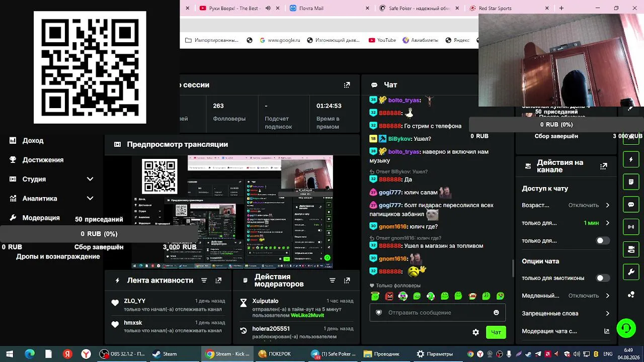The width and height of the screenshot is (644, 362).
Task: Click the lightning bolt sidebar icon
Action: point(631,159)
